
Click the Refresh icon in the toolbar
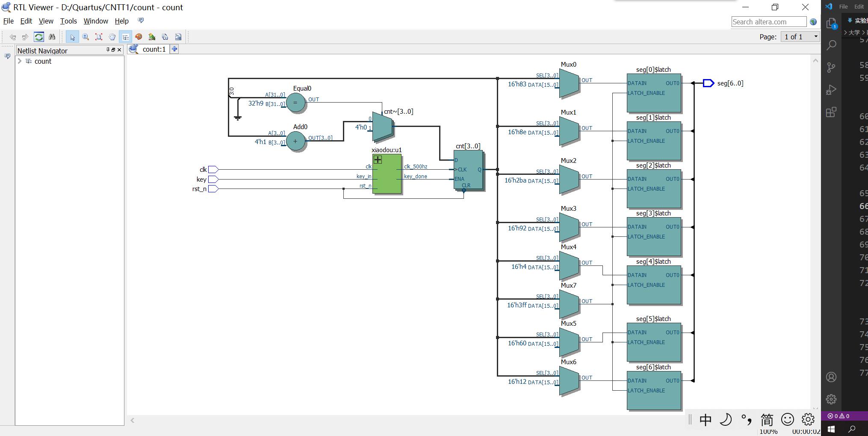[x=39, y=37]
